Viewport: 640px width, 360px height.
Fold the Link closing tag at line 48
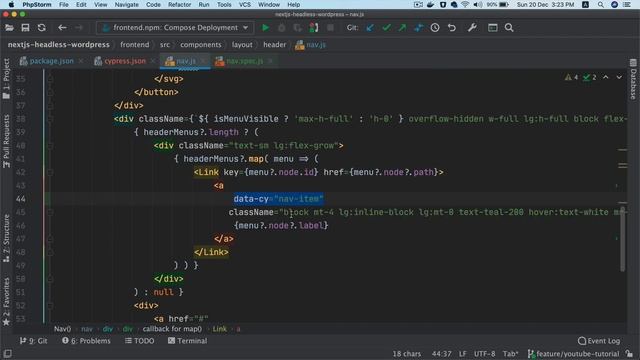pos(50,252)
